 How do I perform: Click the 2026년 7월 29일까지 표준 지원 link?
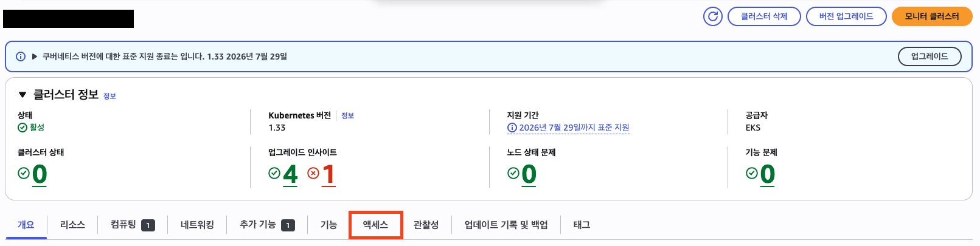point(574,128)
